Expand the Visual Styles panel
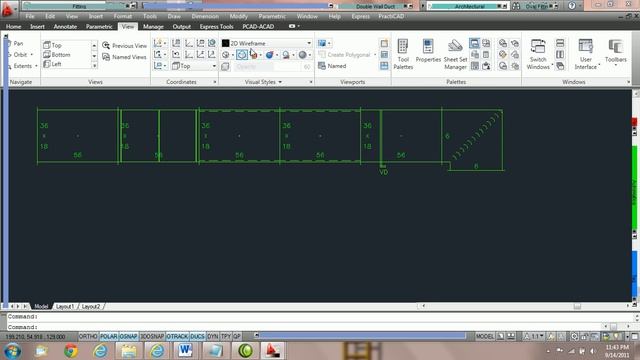Viewport: 640px width, 360px height. point(263,82)
